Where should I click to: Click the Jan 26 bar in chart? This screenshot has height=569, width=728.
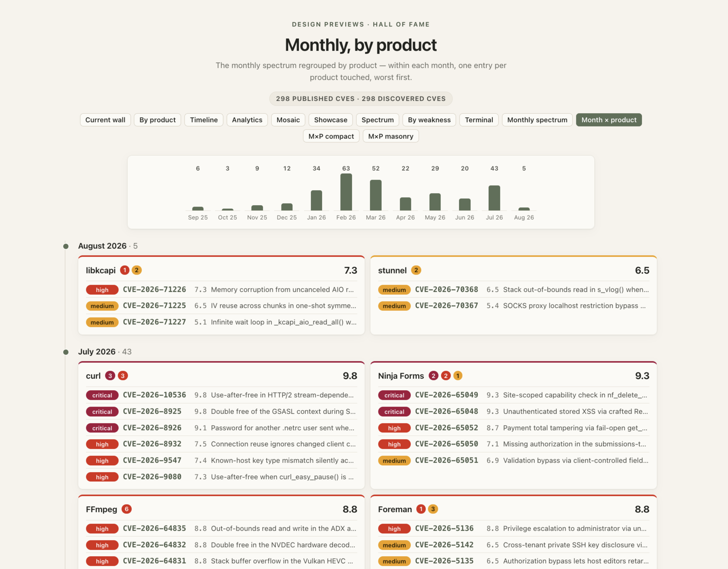[316, 200]
